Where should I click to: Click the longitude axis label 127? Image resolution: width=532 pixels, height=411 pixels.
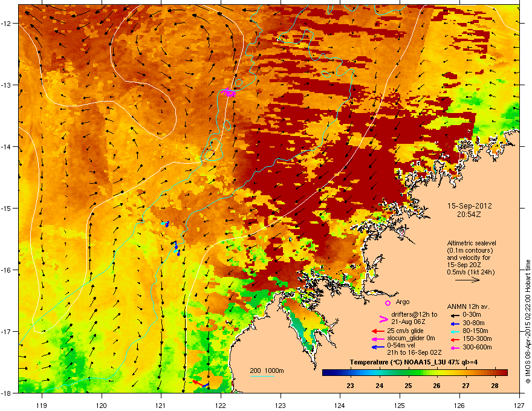519,405
